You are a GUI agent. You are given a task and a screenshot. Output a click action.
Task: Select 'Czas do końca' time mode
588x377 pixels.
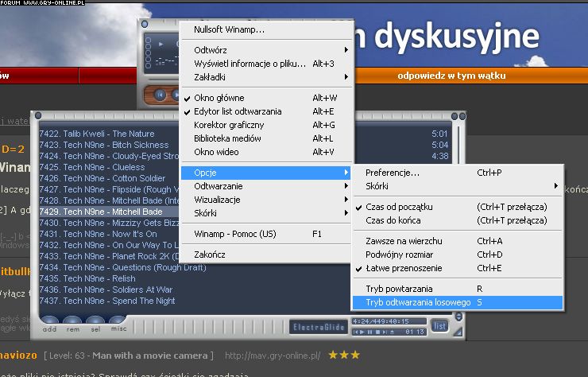(458, 220)
